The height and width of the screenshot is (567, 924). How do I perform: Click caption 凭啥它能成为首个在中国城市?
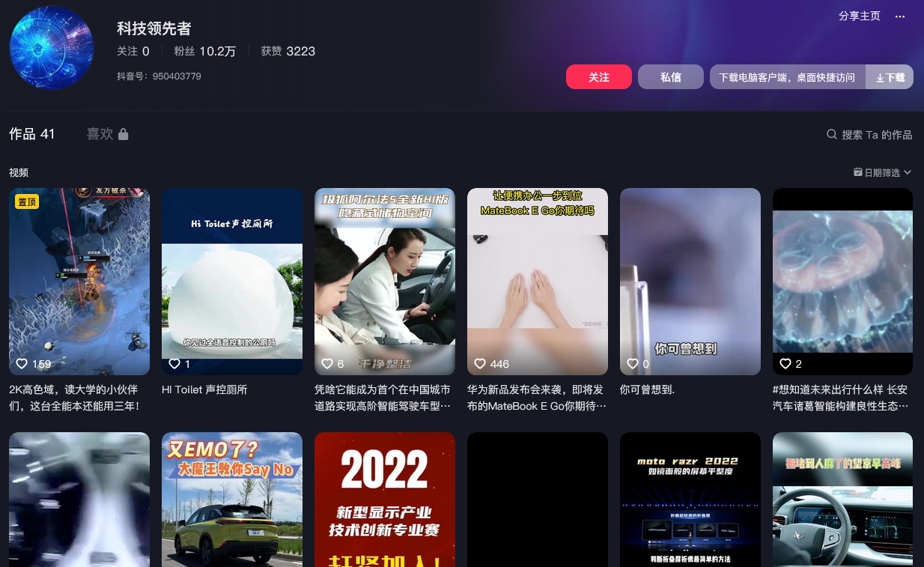pyautogui.click(x=383, y=398)
